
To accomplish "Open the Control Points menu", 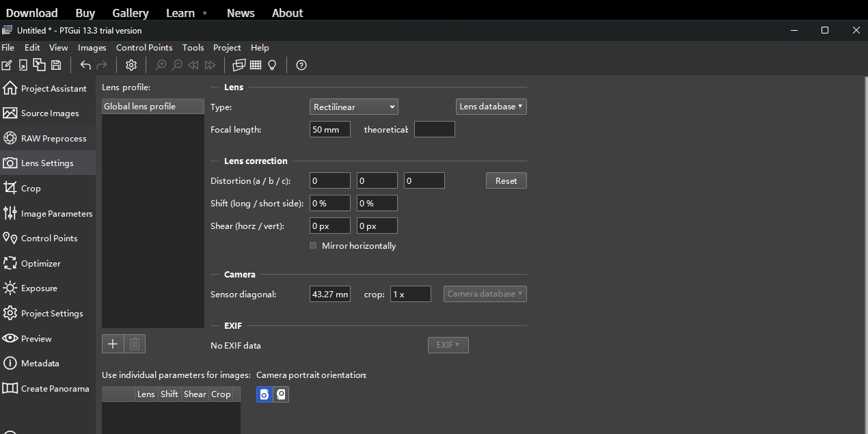I will 144,48.
